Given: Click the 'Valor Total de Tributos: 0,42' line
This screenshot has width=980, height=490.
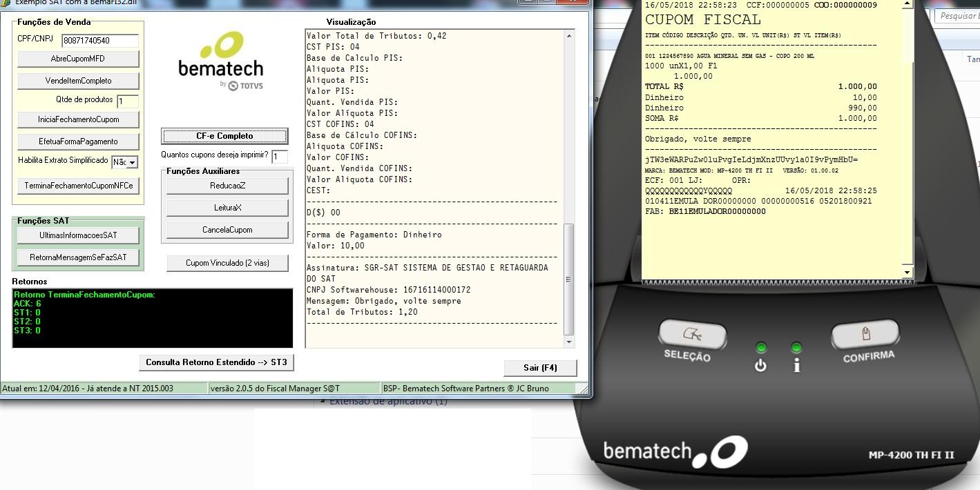Looking at the screenshot, I should [376, 36].
